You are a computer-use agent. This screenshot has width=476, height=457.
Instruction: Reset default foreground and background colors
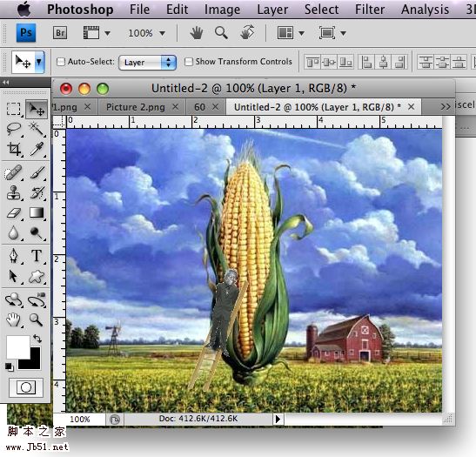pos(10,366)
